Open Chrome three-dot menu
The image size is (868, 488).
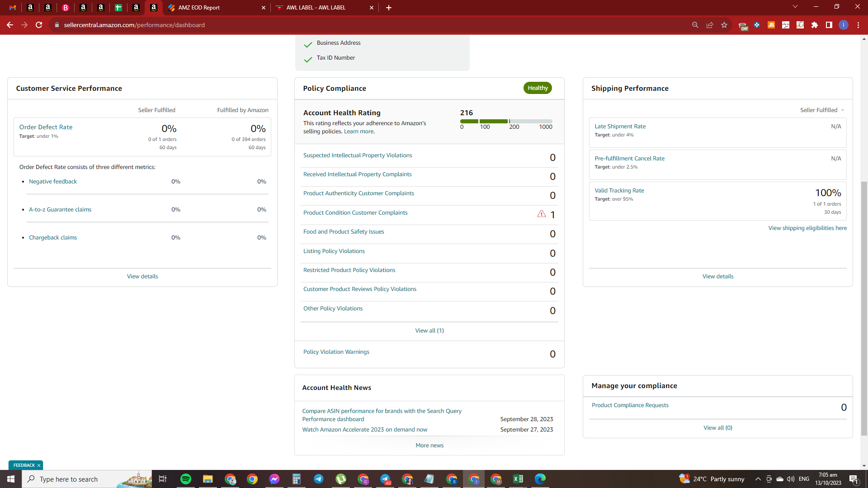point(858,25)
